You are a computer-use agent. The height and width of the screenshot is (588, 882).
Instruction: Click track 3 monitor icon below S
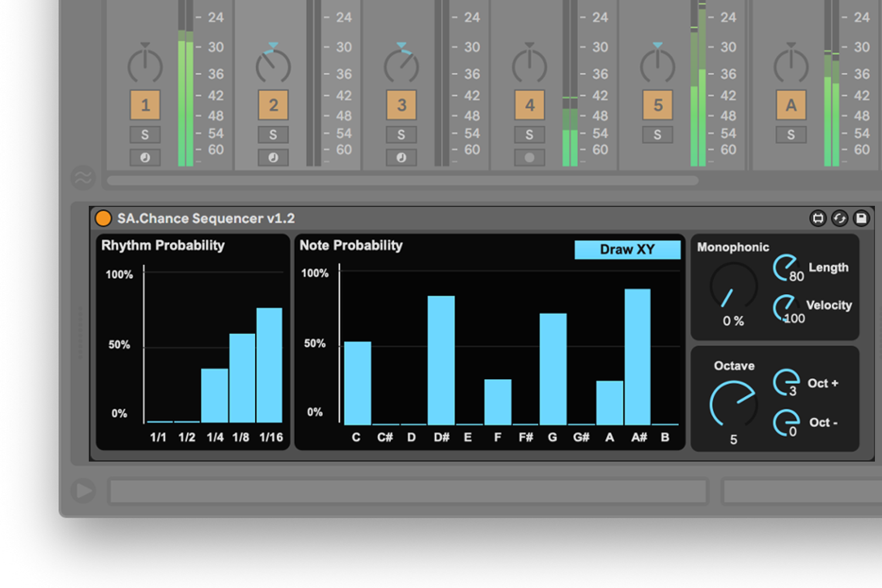(402, 158)
